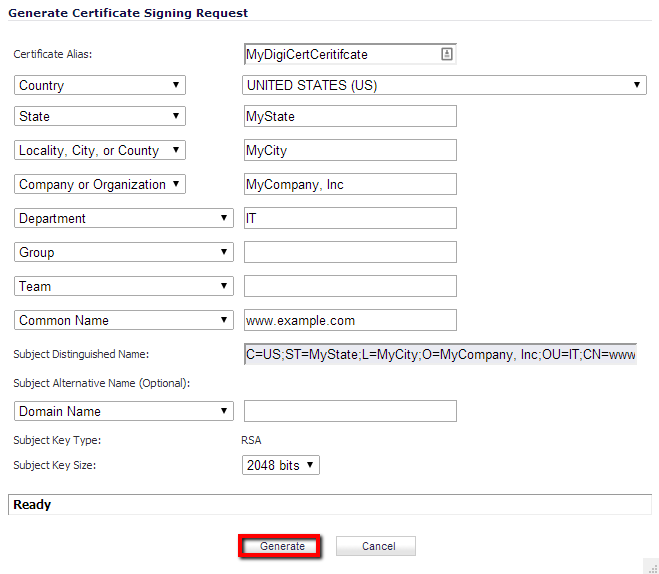Click the contact card icon in Certificate Alias field
659x574 pixels.
point(447,54)
